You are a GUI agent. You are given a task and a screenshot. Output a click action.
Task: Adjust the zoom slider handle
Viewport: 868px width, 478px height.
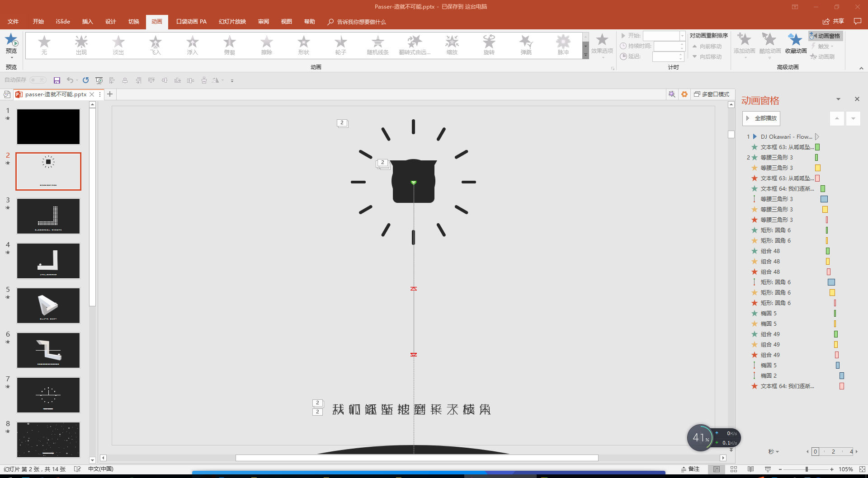[807, 469]
